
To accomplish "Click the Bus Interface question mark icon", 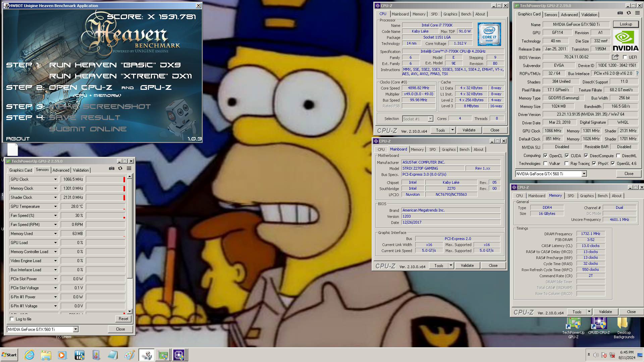I will tap(637, 73).
